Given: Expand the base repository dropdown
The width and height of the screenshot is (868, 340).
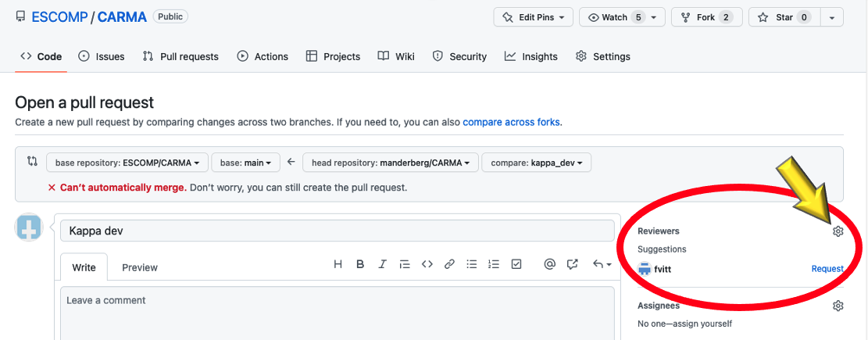Looking at the screenshot, I should [127, 163].
